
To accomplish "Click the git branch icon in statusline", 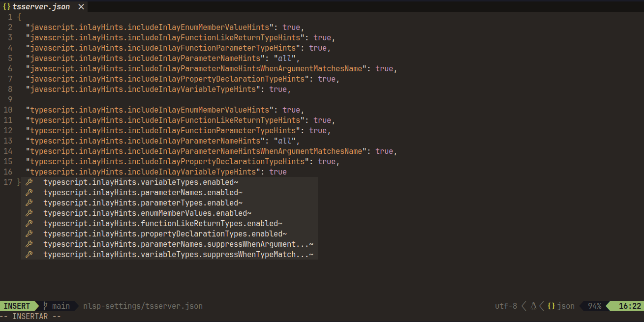I will 45,306.
